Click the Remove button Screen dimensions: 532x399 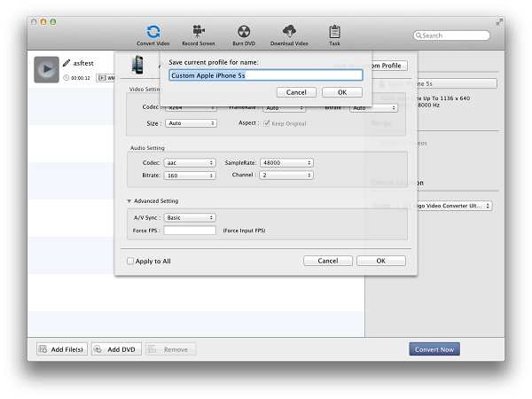point(171,349)
